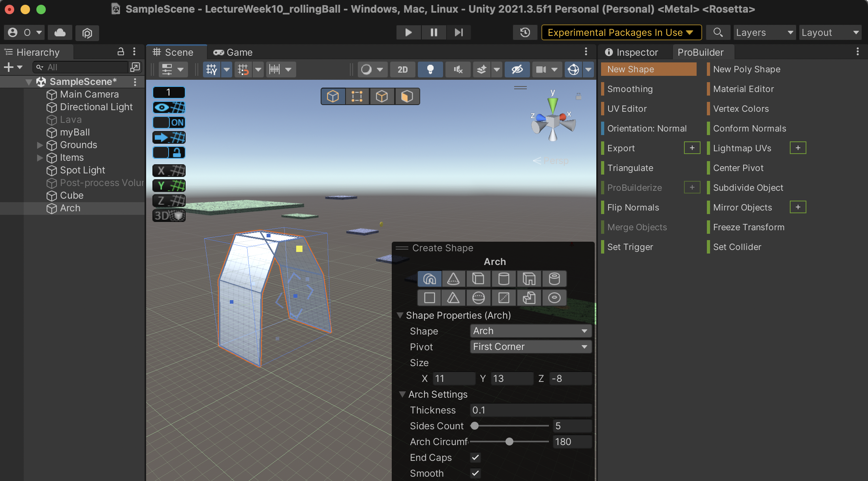Uncheck the End Caps checkbox
The width and height of the screenshot is (868, 481).
(x=475, y=457)
